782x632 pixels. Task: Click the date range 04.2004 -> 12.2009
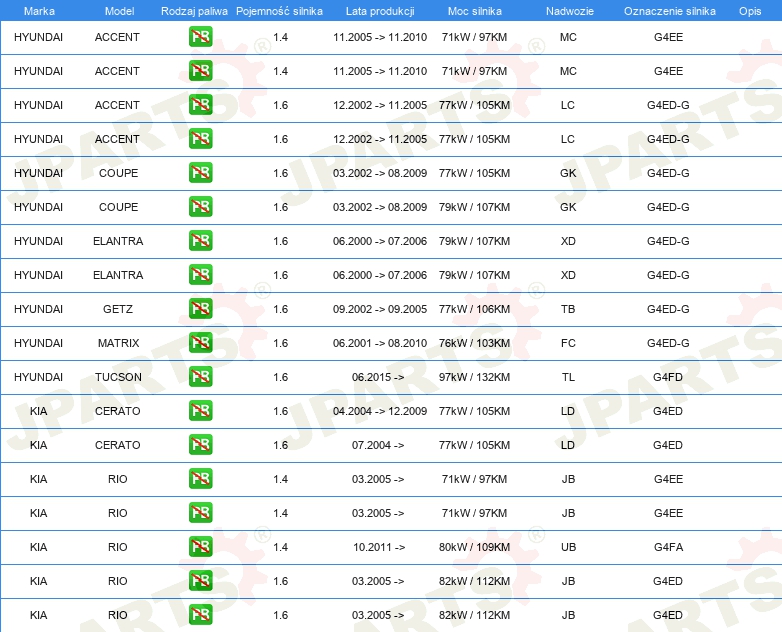[380, 411]
